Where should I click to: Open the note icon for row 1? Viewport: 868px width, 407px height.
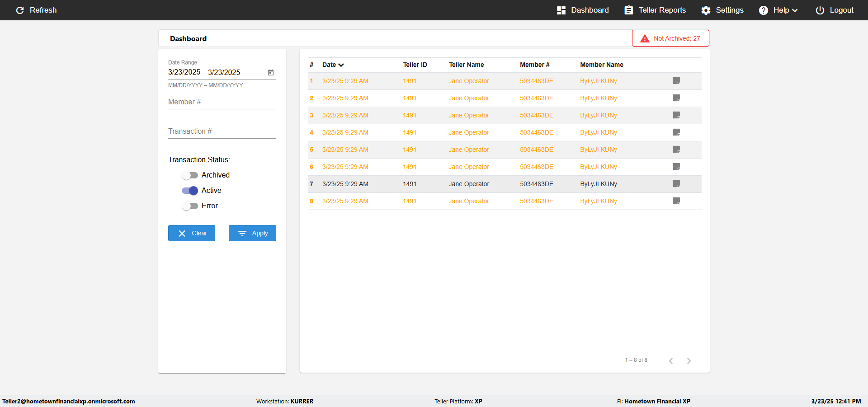[x=676, y=81]
